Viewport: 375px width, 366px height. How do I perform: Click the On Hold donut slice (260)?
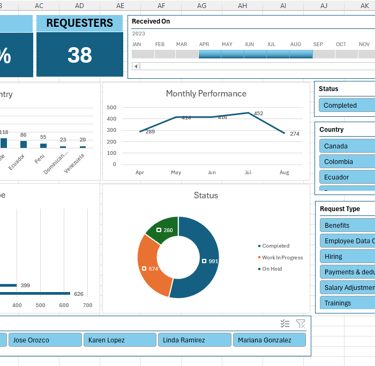click(x=165, y=229)
